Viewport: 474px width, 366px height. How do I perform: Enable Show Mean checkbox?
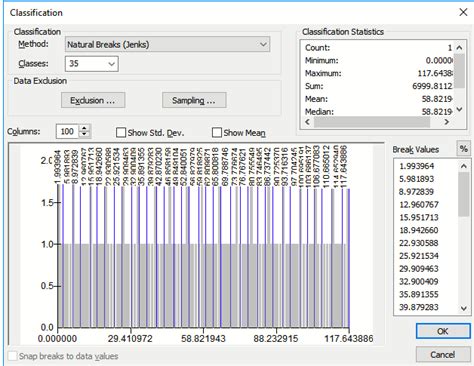pos(217,133)
